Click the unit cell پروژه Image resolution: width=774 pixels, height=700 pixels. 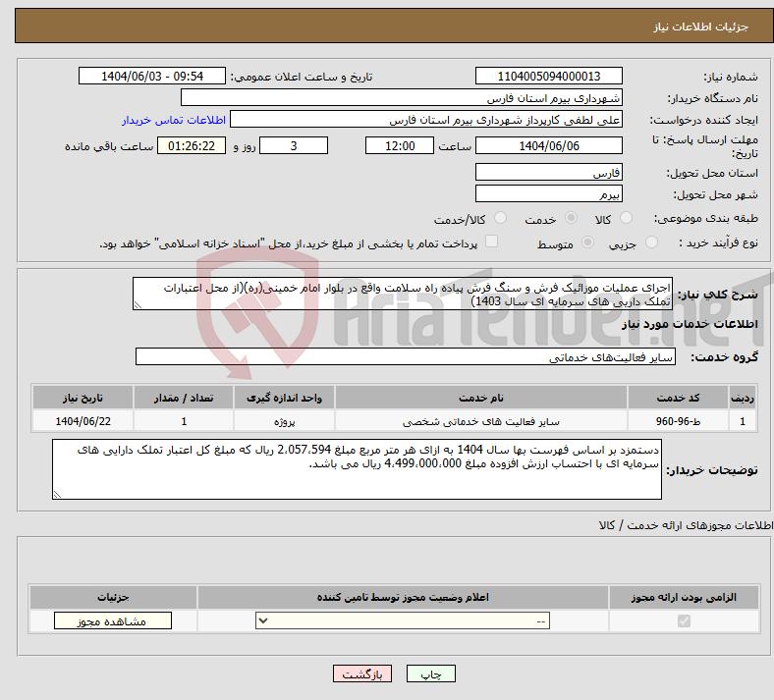(x=284, y=421)
